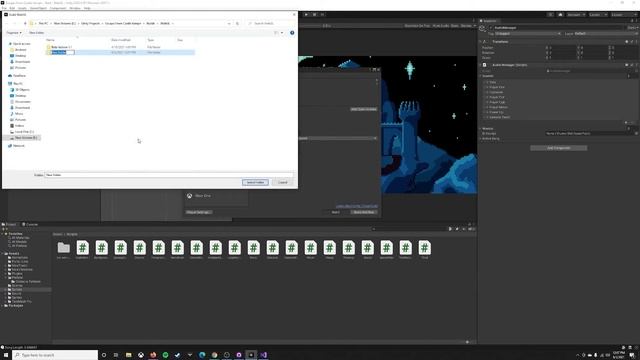Open the Edit menu in Unity
The image size is (640, 360).
pyautogui.click(x=12, y=8)
